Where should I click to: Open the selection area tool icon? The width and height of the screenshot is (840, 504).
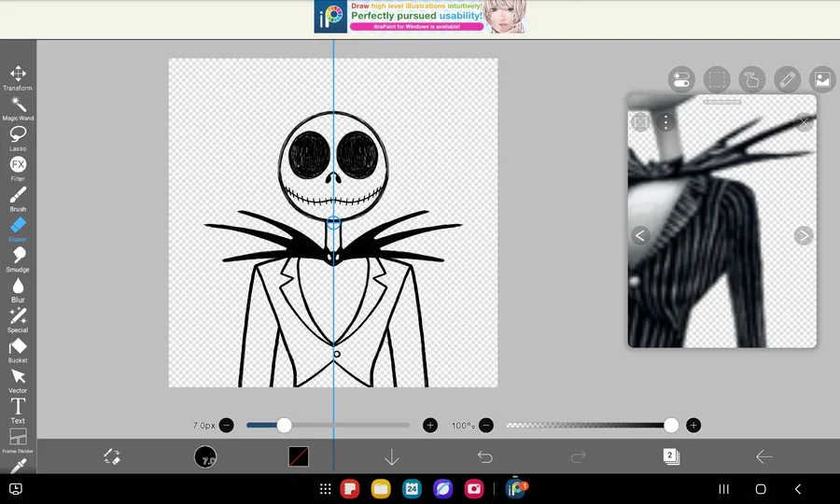pyautogui.click(x=717, y=80)
